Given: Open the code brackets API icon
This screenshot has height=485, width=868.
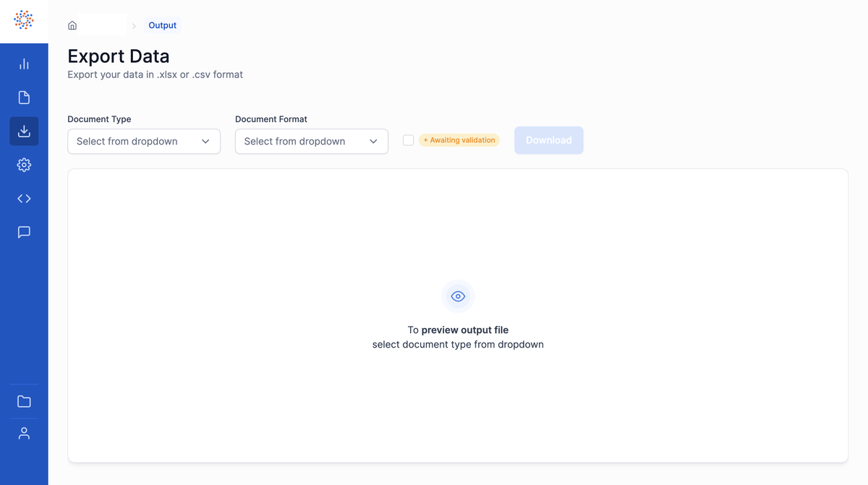Looking at the screenshot, I should (x=24, y=199).
